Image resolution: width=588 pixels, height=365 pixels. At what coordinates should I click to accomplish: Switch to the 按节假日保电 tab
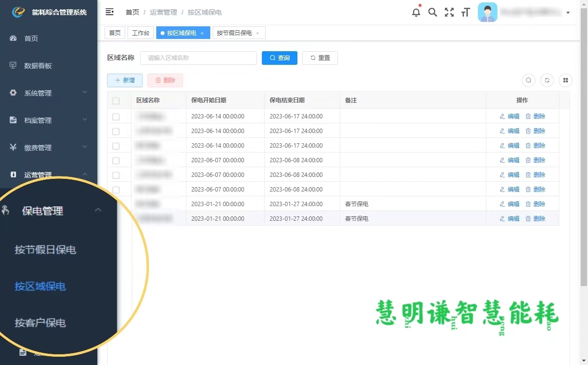click(234, 33)
